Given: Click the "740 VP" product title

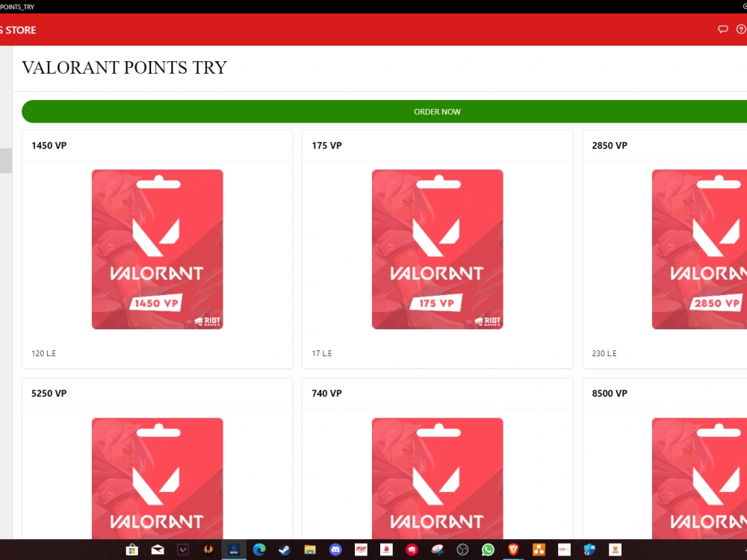Looking at the screenshot, I should point(327,393).
